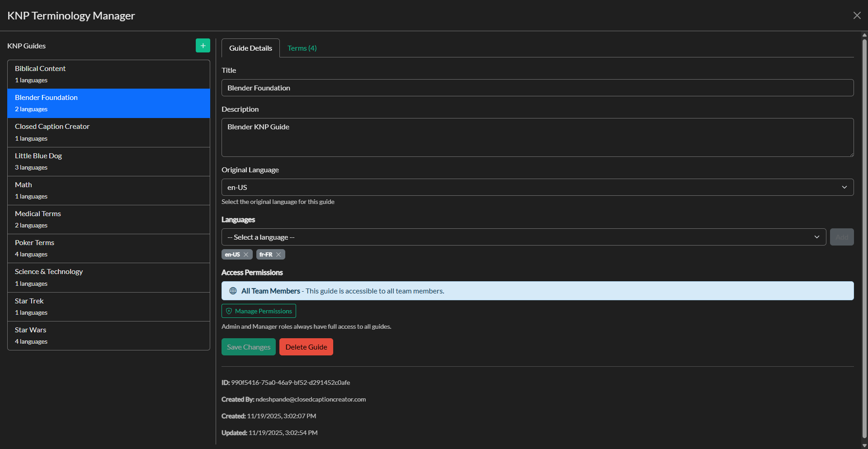The height and width of the screenshot is (449, 868).
Task: Open the Select a language dropdown
Action: [x=524, y=237]
